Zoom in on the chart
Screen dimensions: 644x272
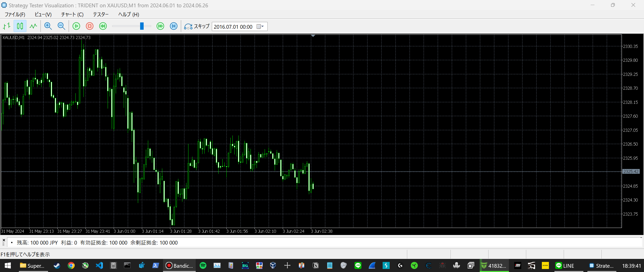[x=48, y=26]
